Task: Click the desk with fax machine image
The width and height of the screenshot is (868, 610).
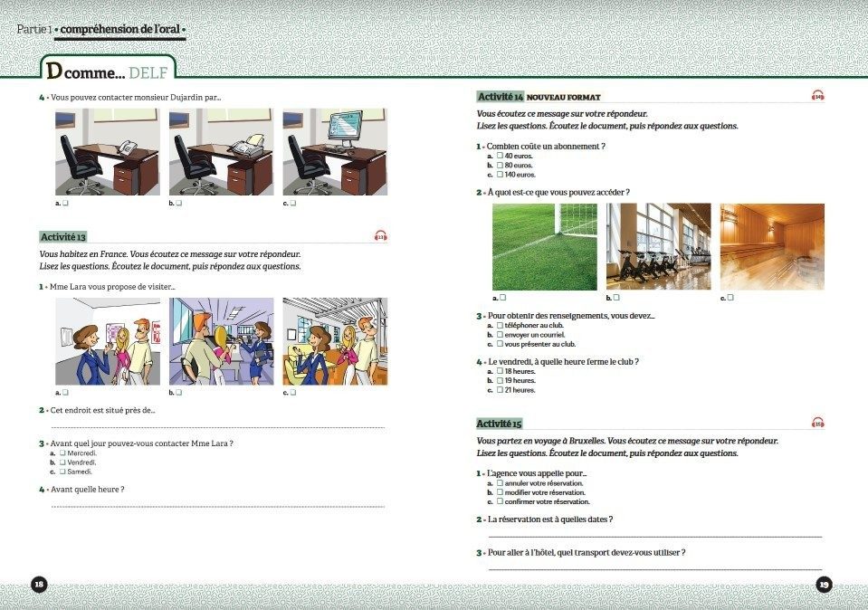Action: coord(221,151)
